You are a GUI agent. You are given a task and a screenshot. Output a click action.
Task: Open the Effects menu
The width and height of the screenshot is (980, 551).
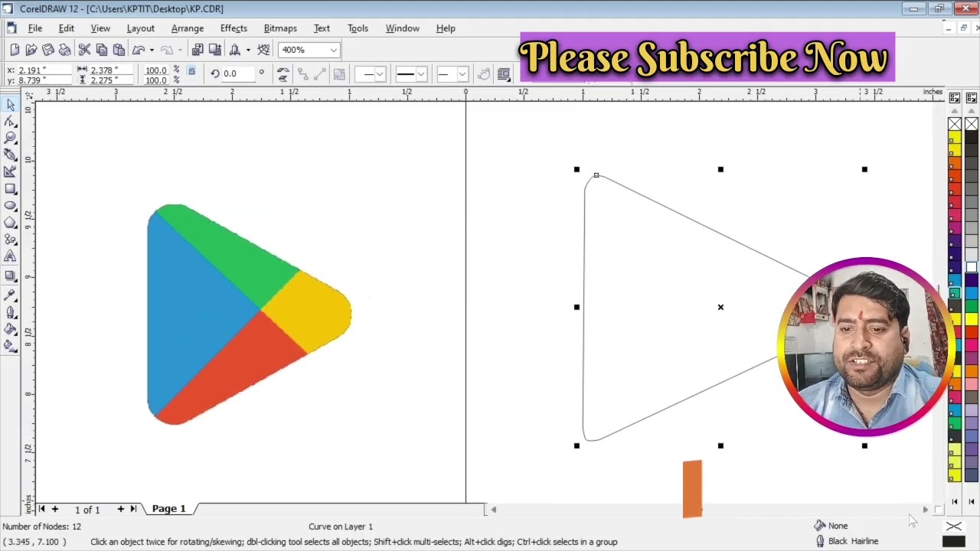[x=234, y=28]
